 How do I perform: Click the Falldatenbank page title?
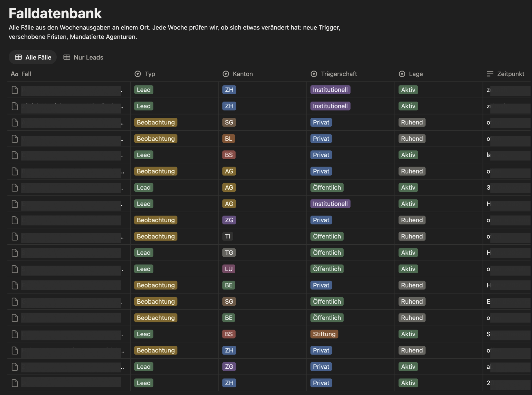[x=55, y=13]
